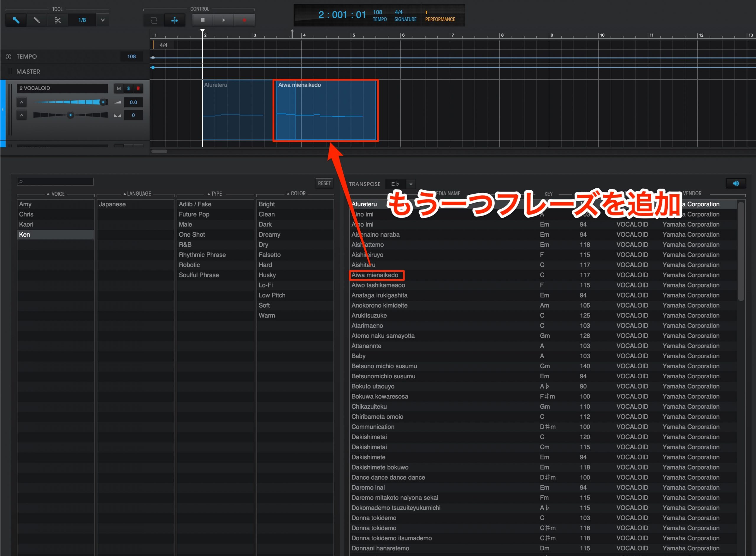
Task: Sort by the TYPE column header
Action: coord(214,194)
